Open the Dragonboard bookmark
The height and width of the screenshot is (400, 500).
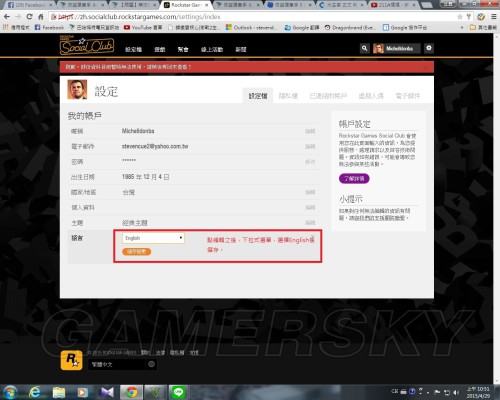click(350, 27)
